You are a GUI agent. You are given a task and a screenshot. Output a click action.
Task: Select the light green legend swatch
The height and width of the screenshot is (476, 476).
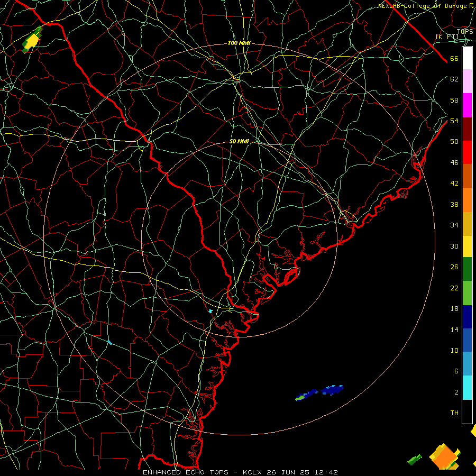[467, 292]
